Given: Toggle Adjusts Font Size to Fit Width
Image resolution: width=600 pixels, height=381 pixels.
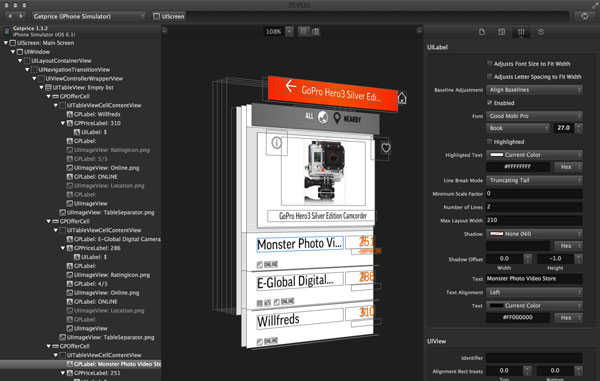Looking at the screenshot, I should (489, 64).
